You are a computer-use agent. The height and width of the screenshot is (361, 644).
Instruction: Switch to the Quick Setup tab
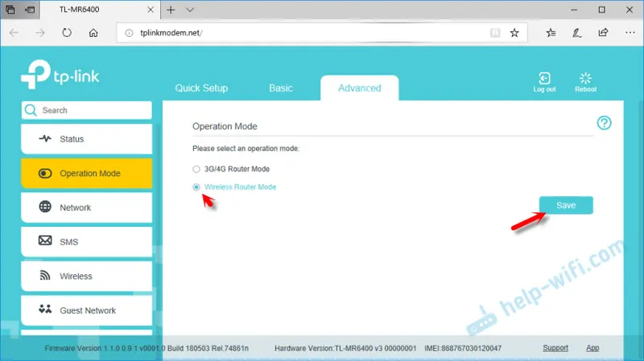pyautogui.click(x=201, y=88)
